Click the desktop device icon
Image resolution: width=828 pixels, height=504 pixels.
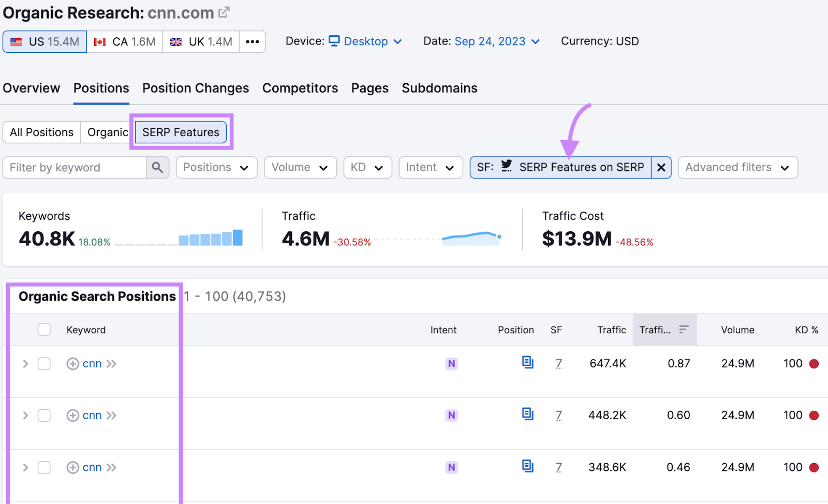pos(334,41)
